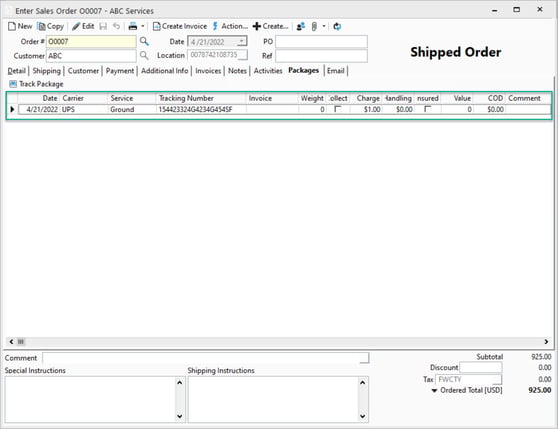This screenshot has height=429, width=558.
Task: Open the lightning-bolt Action menu
Action: pos(230,26)
